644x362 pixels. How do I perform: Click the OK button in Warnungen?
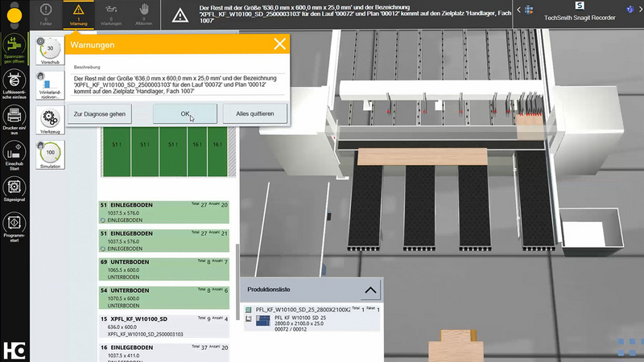click(185, 114)
